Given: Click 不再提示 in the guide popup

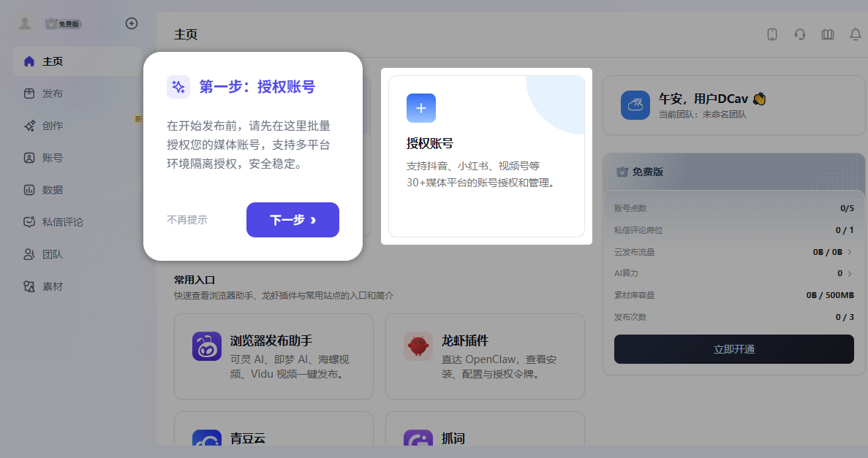Looking at the screenshot, I should [x=187, y=220].
